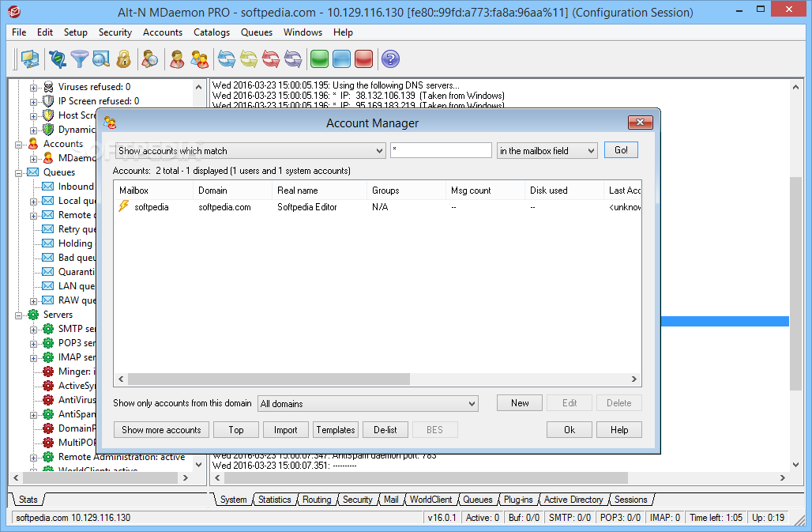
Task: Switch to the Active Directory log tab
Action: click(x=573, y=500)
